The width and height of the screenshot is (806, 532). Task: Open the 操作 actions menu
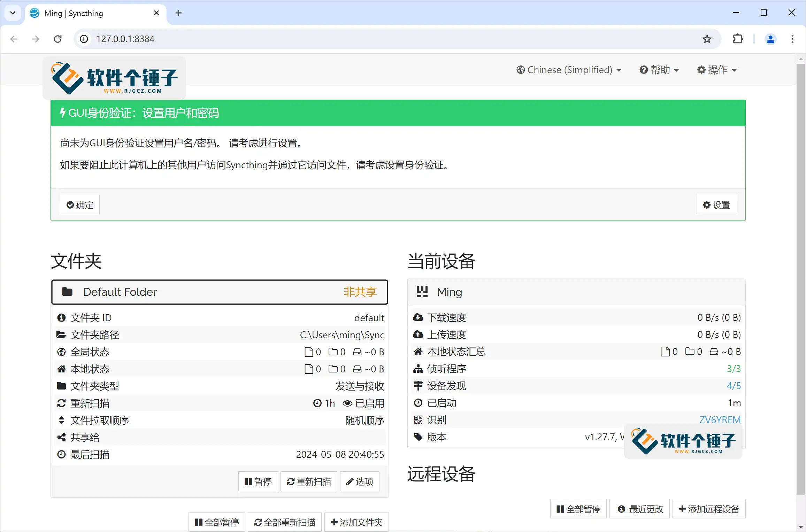click(717, 70)
